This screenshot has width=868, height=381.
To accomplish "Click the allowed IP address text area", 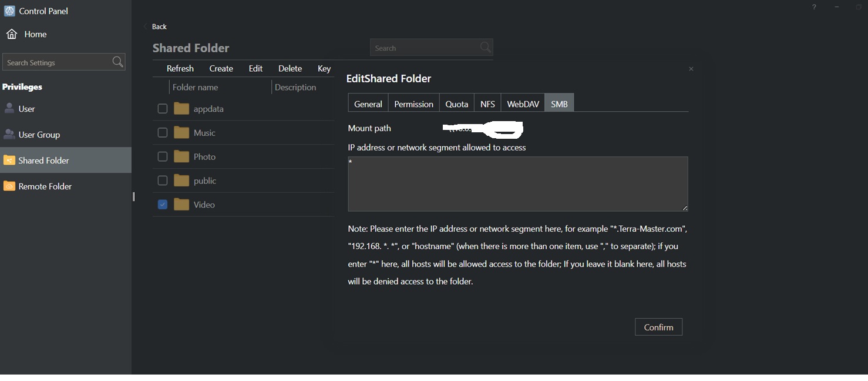I will (x=517, y=183).
